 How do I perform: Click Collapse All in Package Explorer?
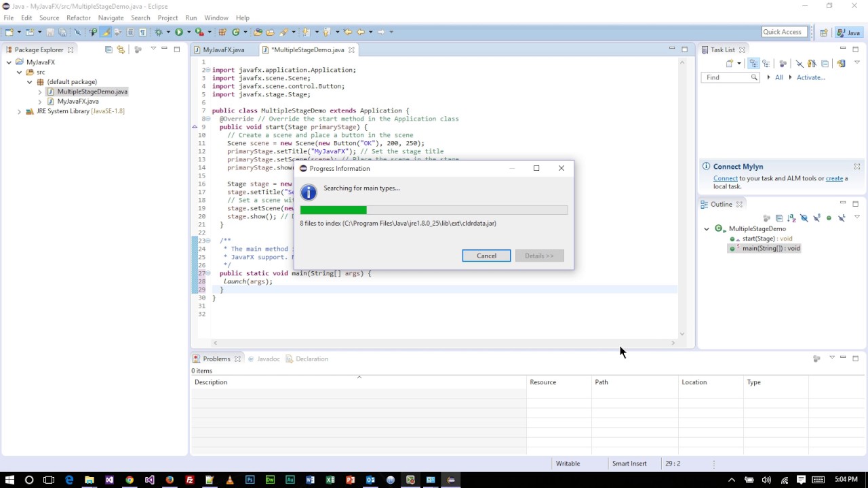pyautogui.click(x=108, y=49)
